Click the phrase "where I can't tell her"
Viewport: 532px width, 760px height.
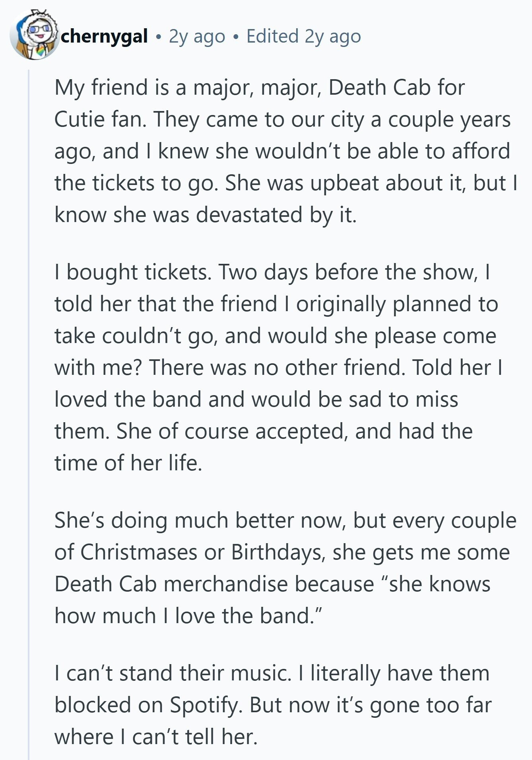click(x=156, y=737)
